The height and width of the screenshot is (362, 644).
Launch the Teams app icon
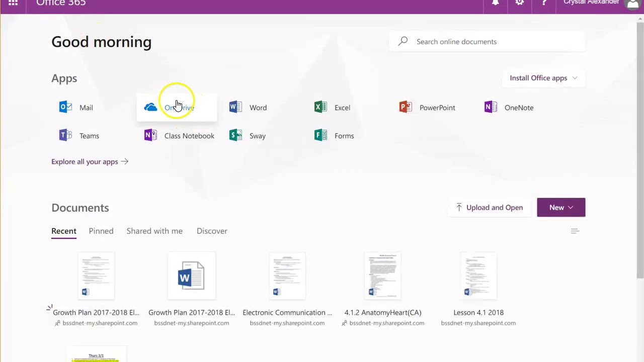tap(65, 135)
